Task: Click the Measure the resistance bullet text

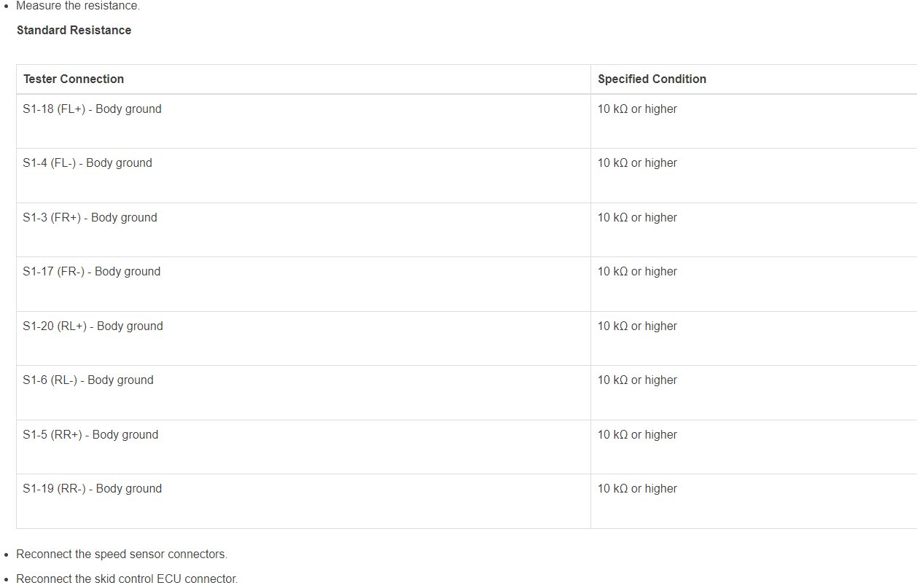Action: point(78,6)
